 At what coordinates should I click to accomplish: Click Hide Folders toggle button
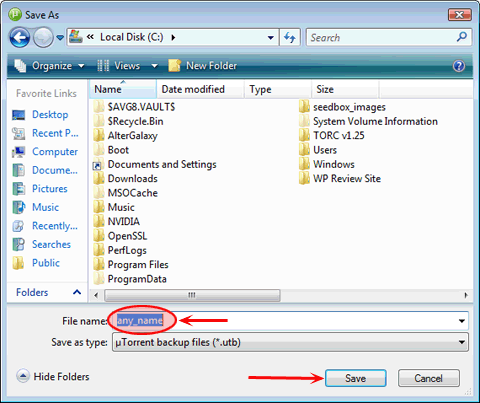(x=53, y=376)
